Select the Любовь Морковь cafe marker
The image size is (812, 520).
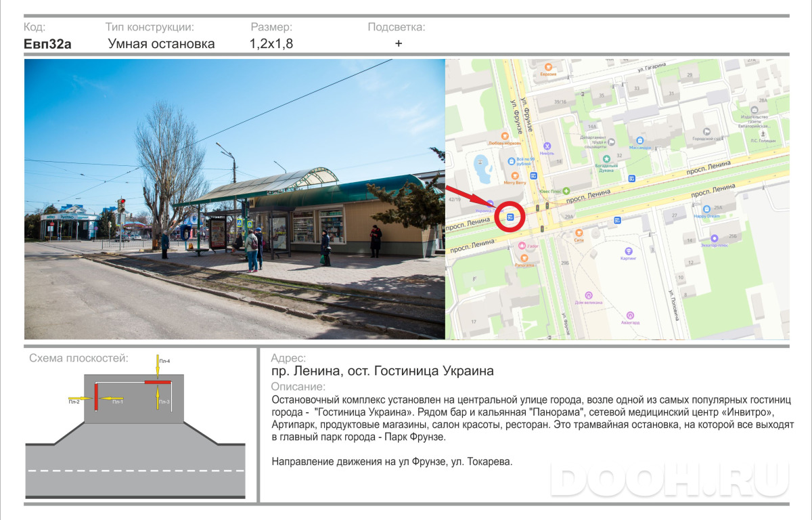(x=504, y=136)
